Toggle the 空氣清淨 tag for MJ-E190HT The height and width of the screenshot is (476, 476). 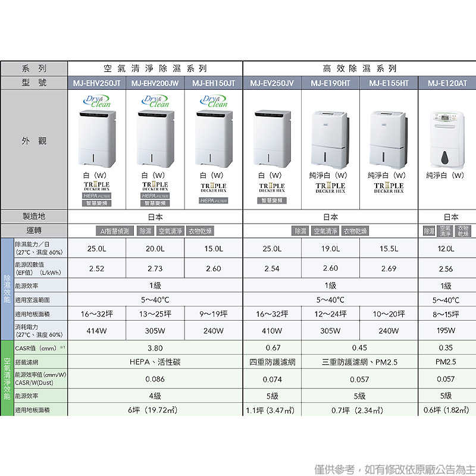[x=326, y=231]
